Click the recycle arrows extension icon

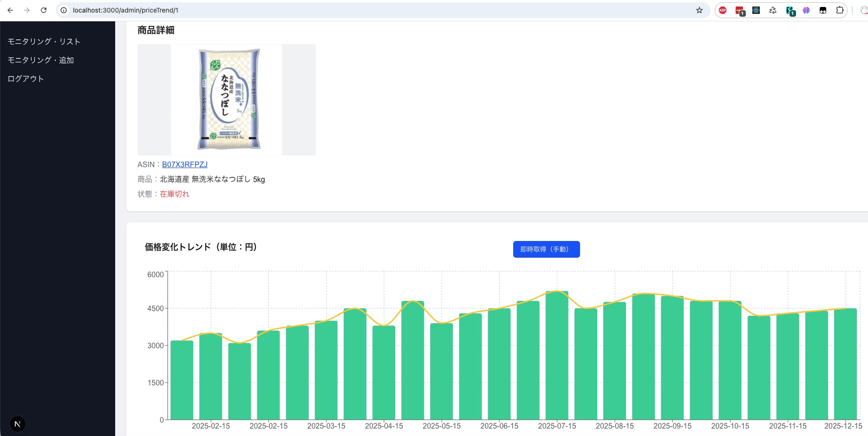(773, 10)
